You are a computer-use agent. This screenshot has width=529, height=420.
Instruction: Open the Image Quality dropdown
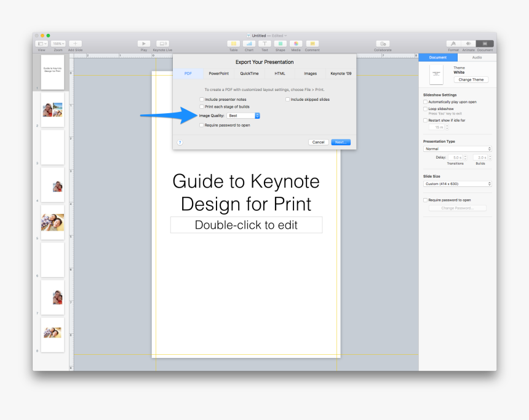click(x=243, y=116)
